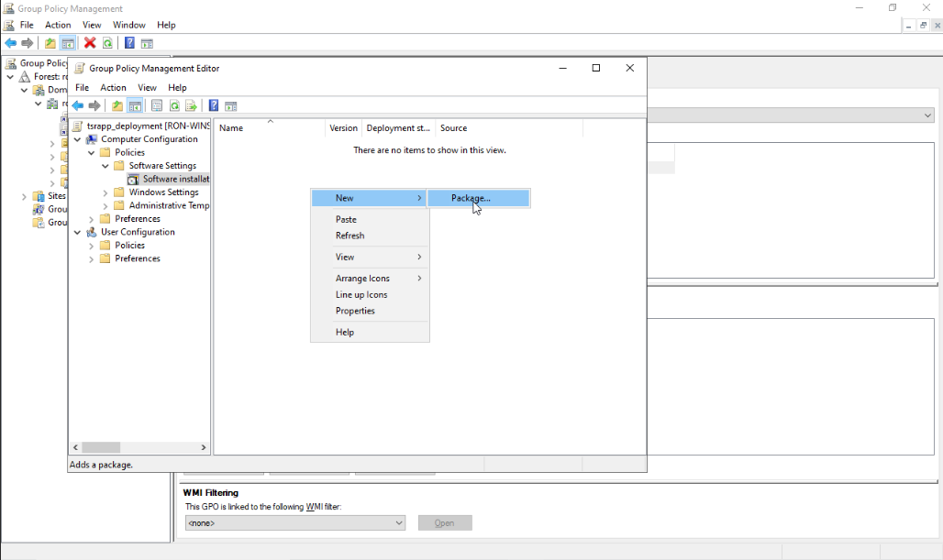Select Refresh in context menu
The width and height of the screenshot is (943, 560).
[349, 236]
